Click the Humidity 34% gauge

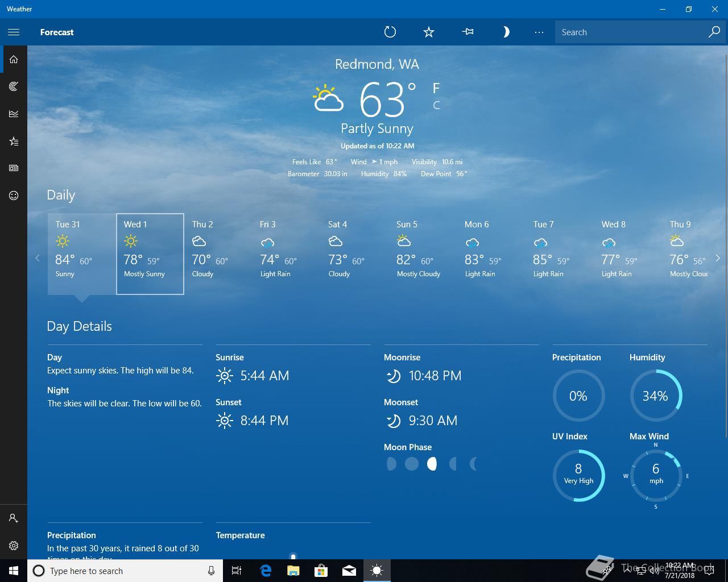(656, 396)
